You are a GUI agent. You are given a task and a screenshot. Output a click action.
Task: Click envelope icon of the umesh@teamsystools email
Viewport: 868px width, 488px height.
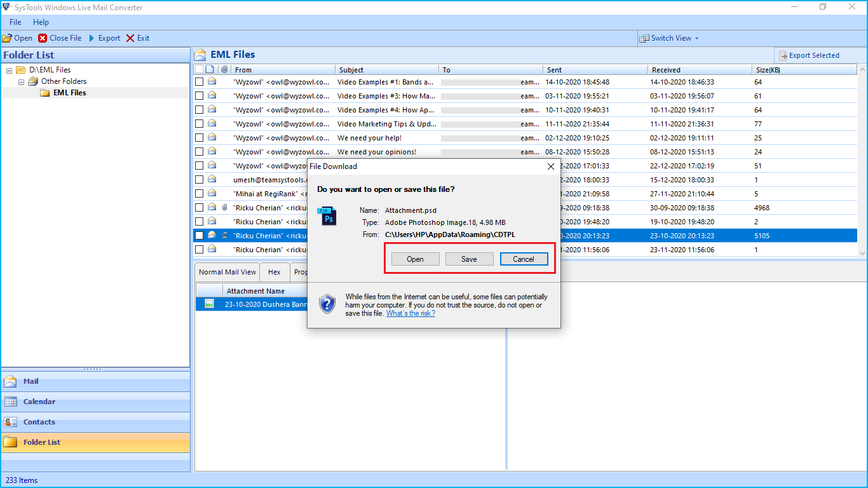[212, 179]
